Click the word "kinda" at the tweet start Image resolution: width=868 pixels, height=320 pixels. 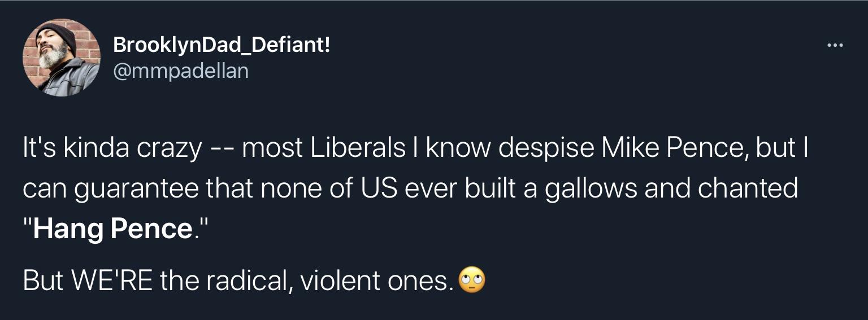(101, 148)
